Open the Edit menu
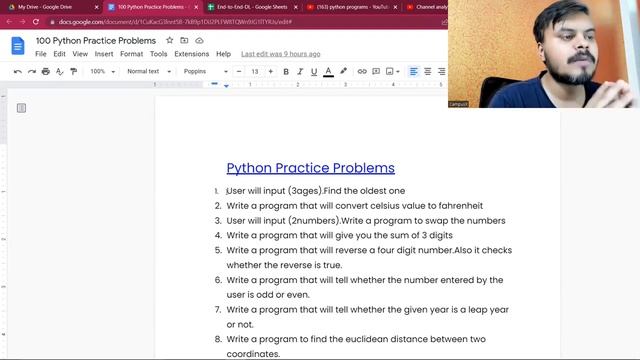640x360 pixels. point(59,54)
